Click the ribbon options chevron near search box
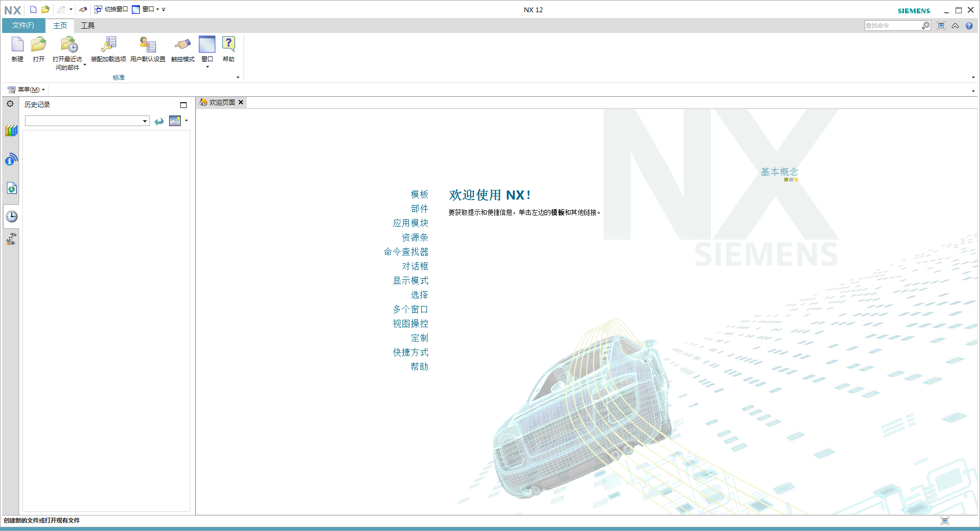980x531 pixels. (x=956, y=25)
